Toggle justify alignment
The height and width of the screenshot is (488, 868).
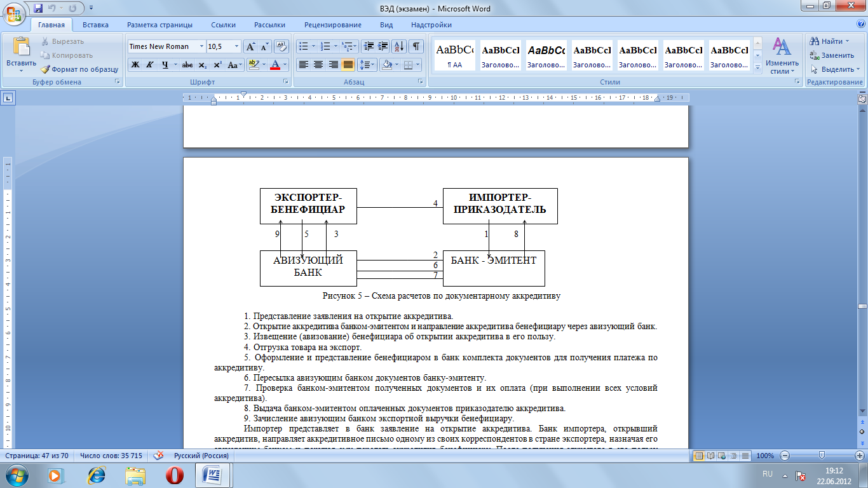(348, 65)
